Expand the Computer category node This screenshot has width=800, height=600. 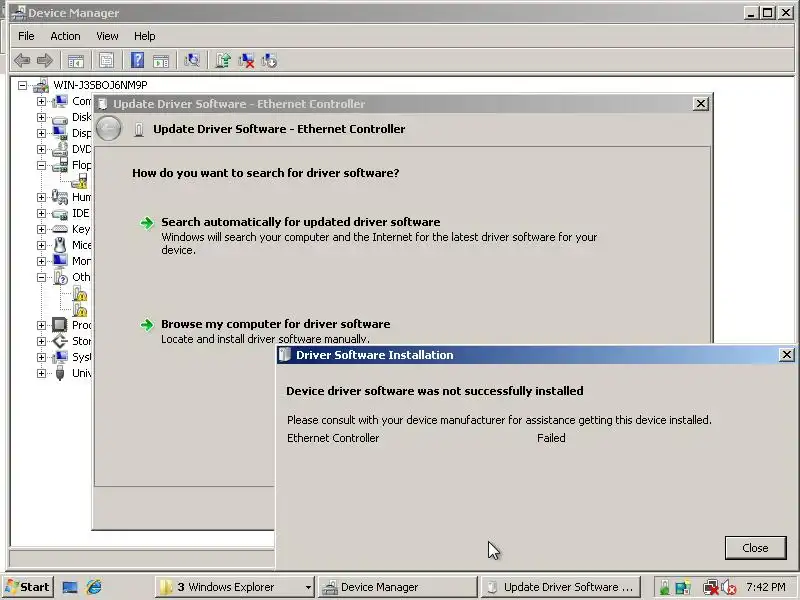click(41, 101)
